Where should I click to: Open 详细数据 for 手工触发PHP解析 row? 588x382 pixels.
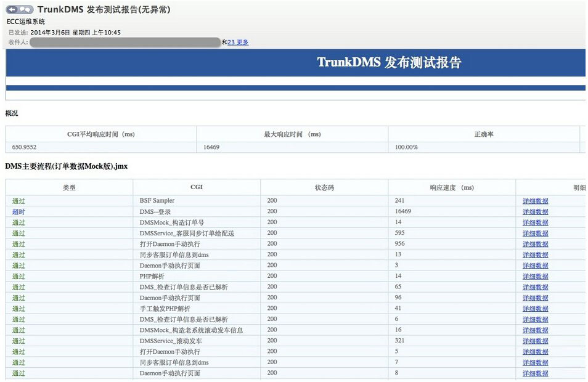(x=535, y=309)
